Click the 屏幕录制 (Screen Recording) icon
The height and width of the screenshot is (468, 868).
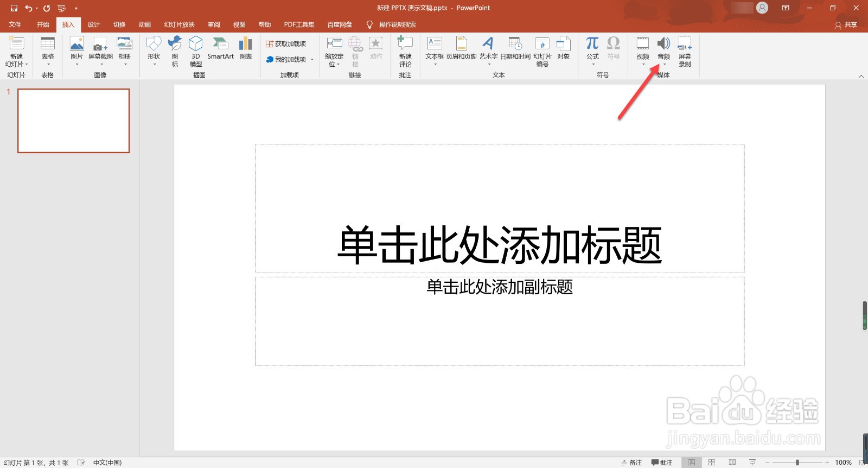coord(685,43)
